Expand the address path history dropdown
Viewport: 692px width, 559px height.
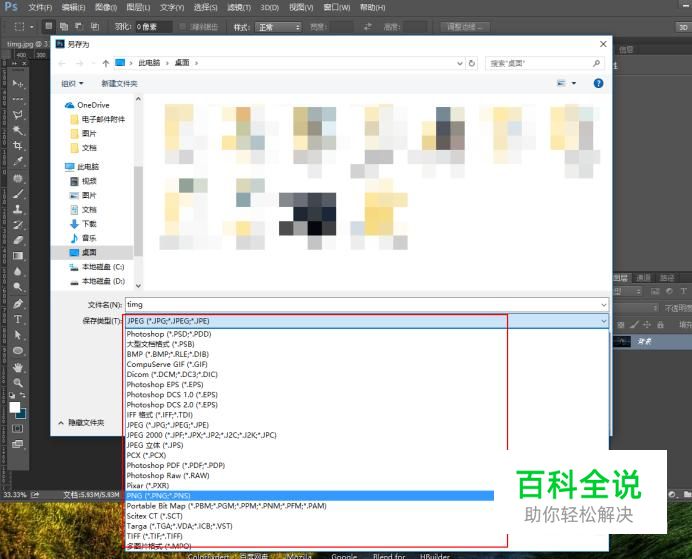click(460, 63)
